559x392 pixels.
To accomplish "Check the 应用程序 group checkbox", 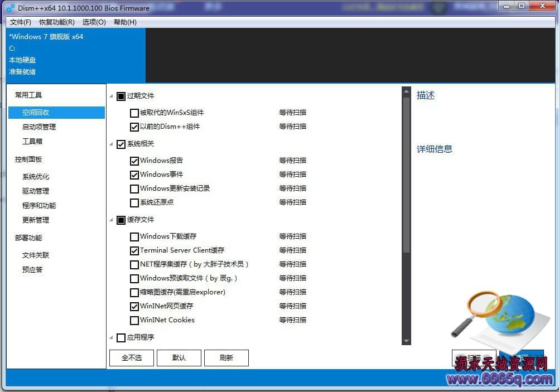I will point(121,338).
